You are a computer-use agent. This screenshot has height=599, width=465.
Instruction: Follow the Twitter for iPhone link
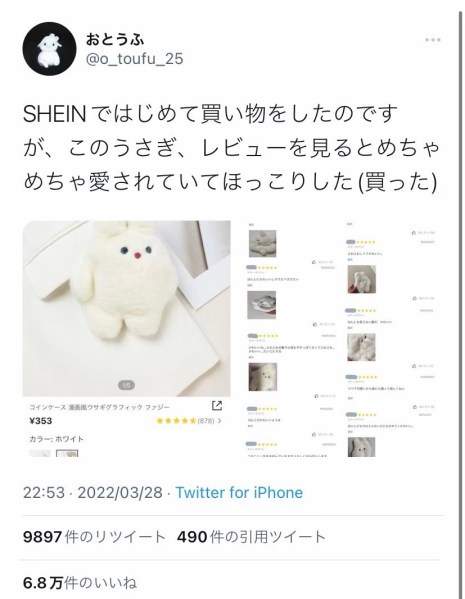click(x=239, y=492)
